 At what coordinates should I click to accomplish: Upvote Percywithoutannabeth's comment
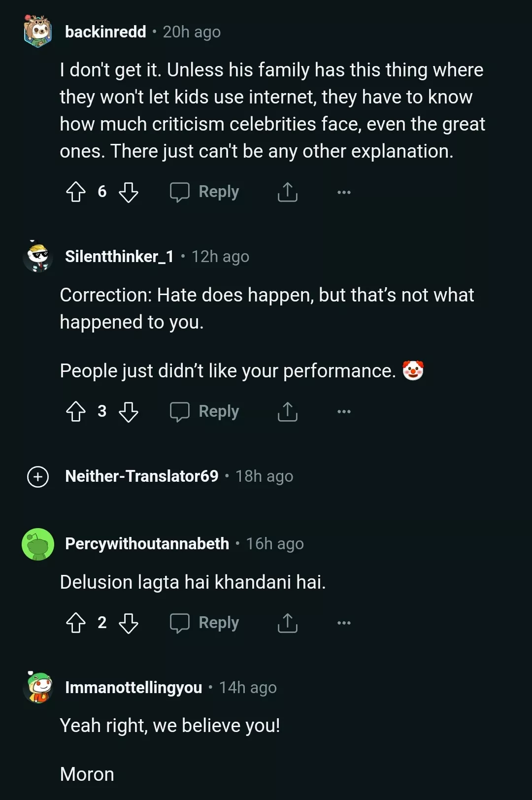(x=76, y=623)
